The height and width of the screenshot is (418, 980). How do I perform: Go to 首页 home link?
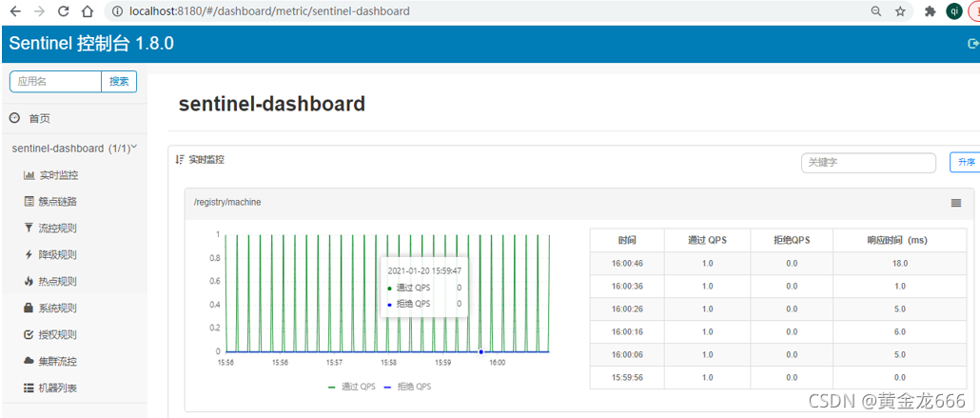coord(39,118)
